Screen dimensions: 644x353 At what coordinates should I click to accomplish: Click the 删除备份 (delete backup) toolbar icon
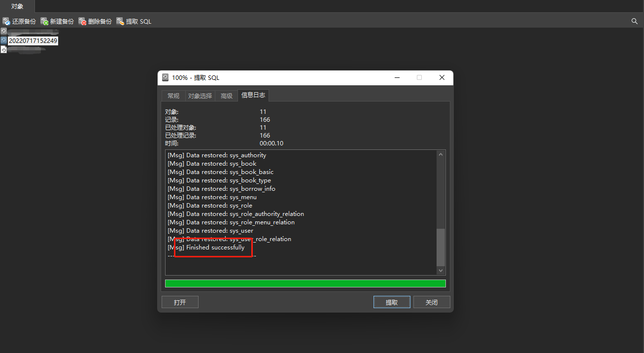click(x=82, y=21)
